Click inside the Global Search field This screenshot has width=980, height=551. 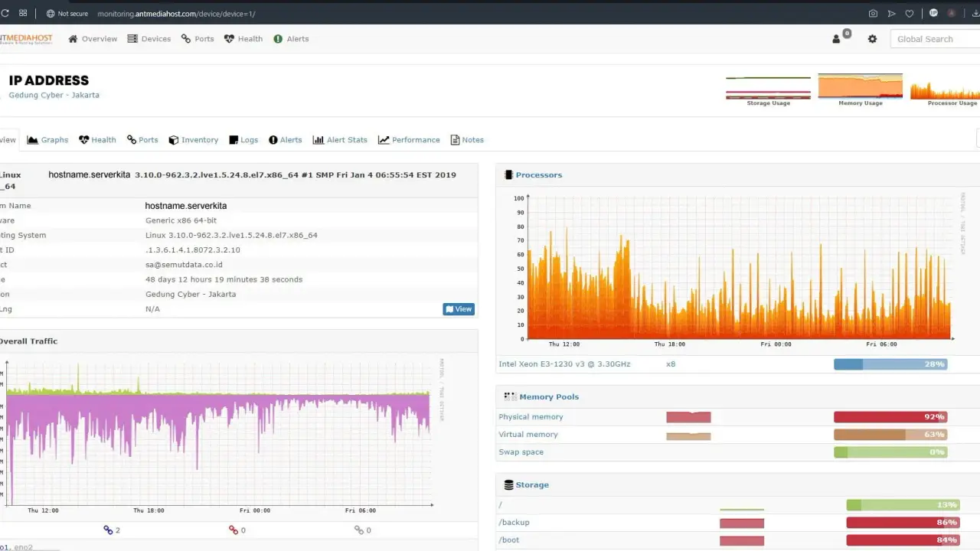coord(934,38)
